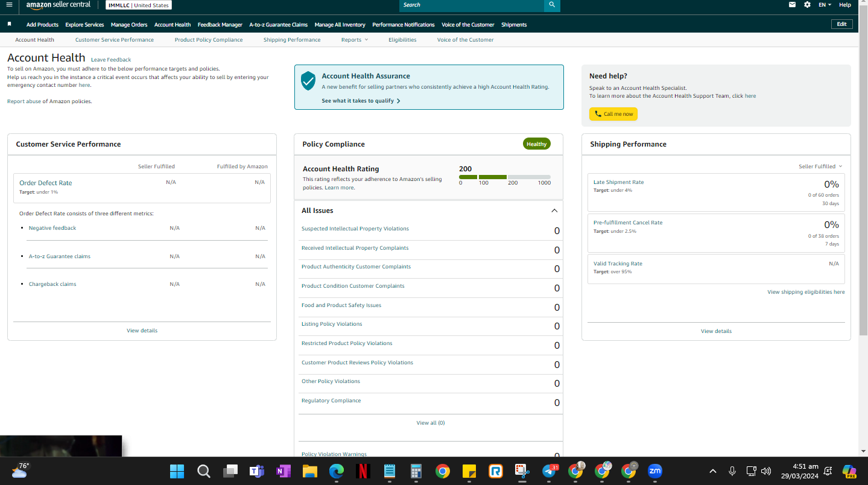This screenshot has width=868, height=485.
Task: Collapse the All Issues section
Action: click(x=554, y=211)
